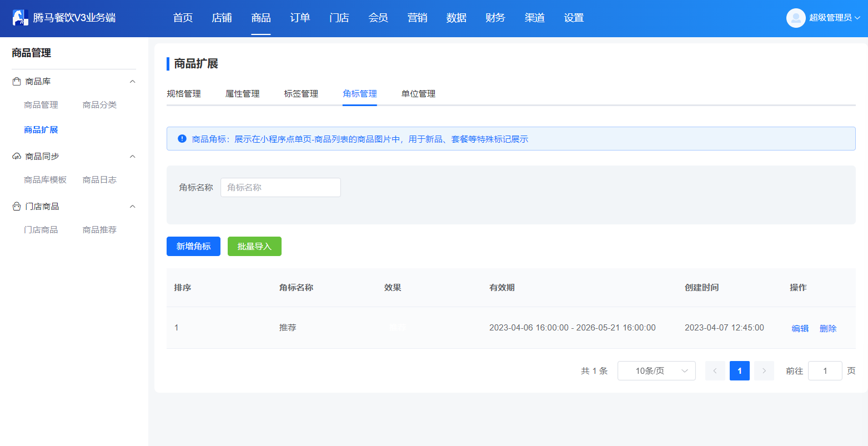Select 商品分类 in the sidebar
The image size is (868, 446).
pos(99,105)
